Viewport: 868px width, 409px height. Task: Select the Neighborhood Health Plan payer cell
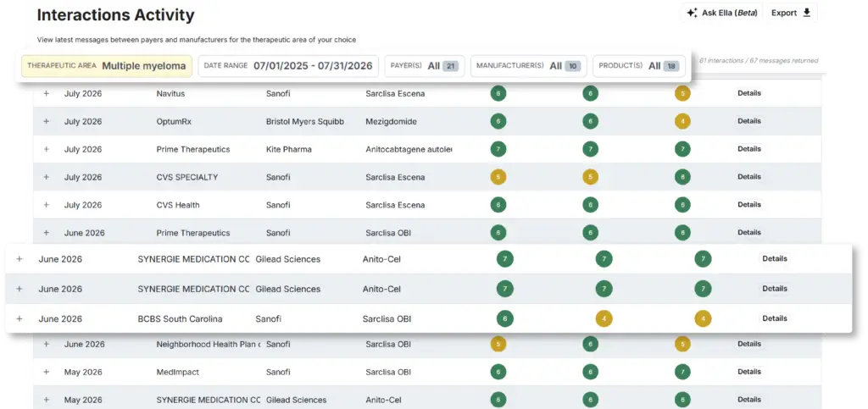pyautogui.click(x=209, y=344)
